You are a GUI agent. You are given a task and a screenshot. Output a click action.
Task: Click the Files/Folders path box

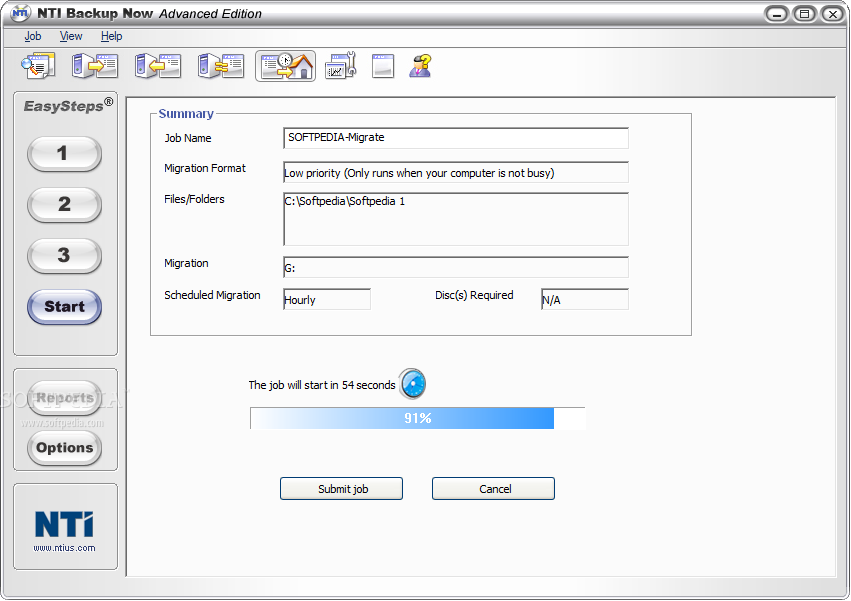tap(456, 219)
